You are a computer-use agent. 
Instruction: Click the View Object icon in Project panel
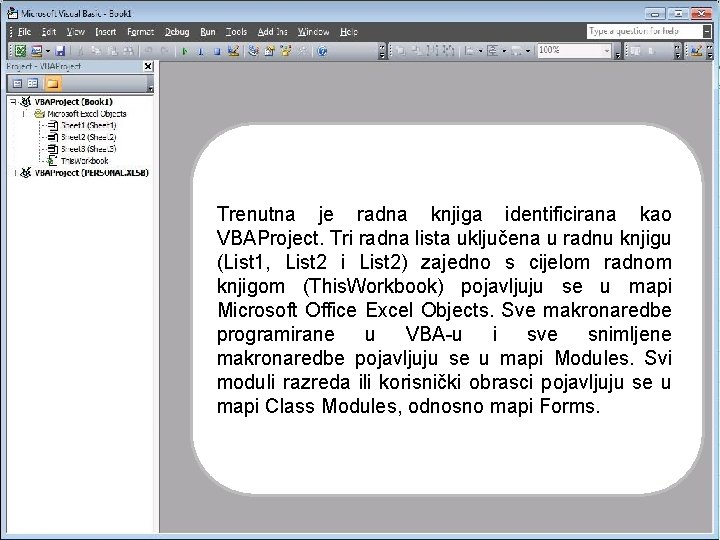click(33, 84)
